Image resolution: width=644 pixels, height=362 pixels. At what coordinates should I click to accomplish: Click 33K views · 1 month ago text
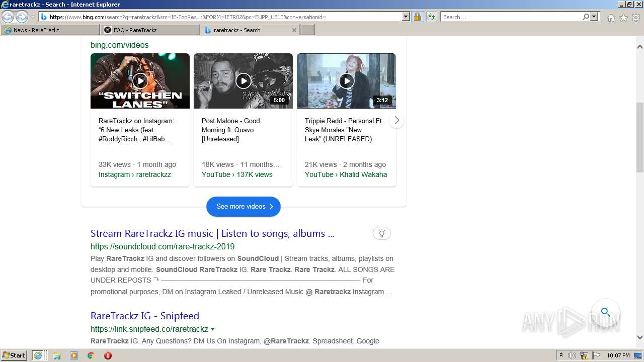(137, 164)
